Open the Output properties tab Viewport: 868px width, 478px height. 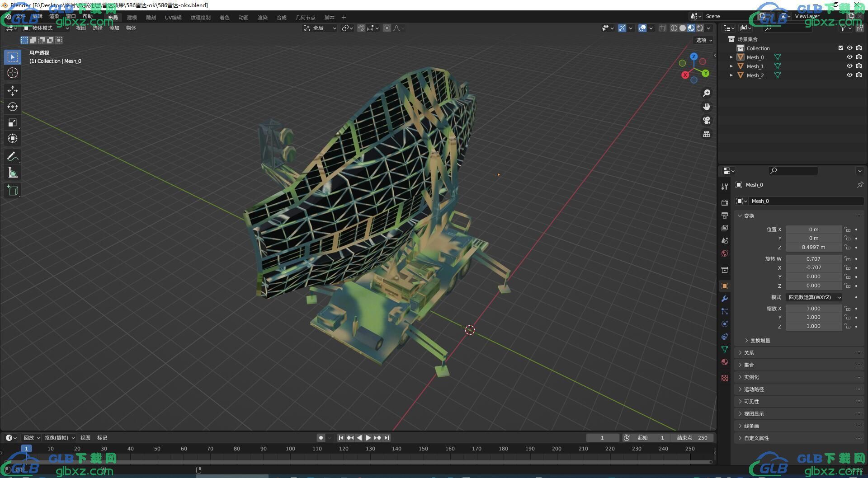725,215
